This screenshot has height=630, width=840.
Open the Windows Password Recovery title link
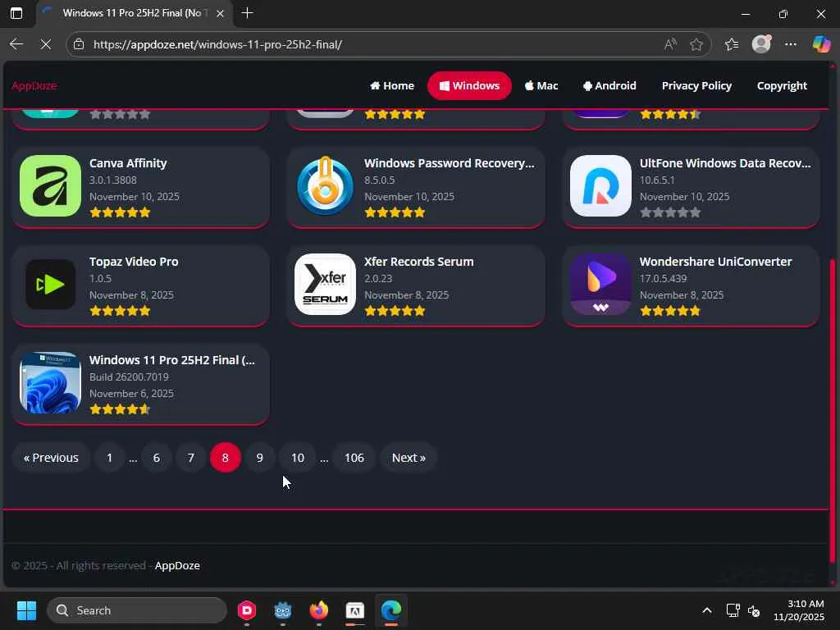point(450,163)
